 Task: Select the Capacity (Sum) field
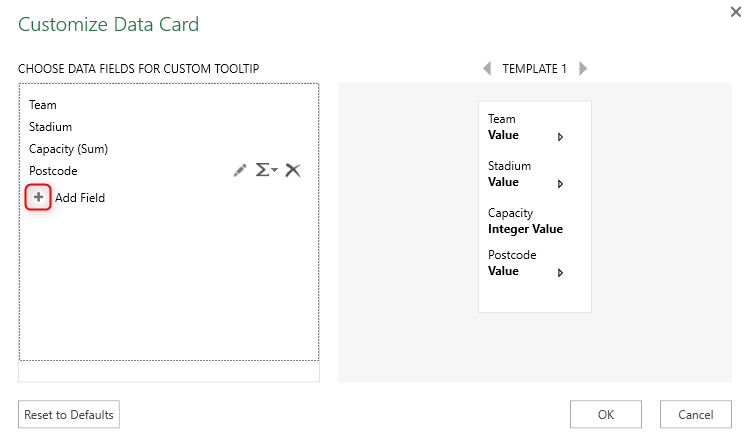click(x=68, y=149)
